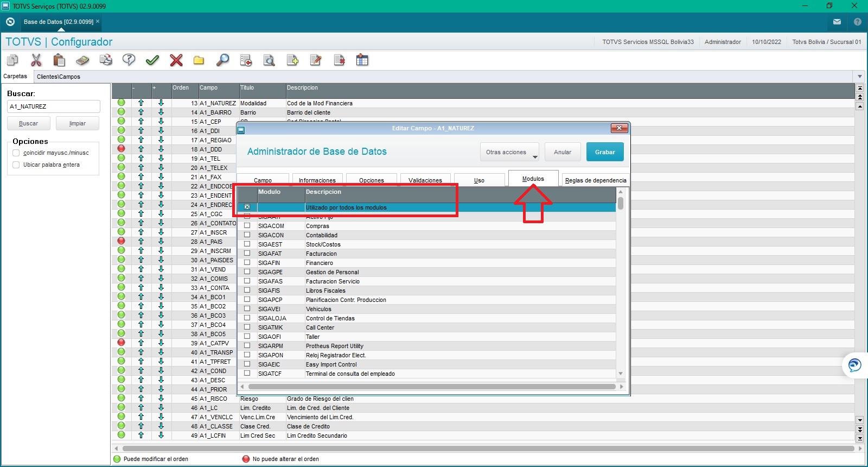Click the document preview magnifier toolbar icon
Screen dimensions: 868x467
pyautogui.click(x=269, y=60)
